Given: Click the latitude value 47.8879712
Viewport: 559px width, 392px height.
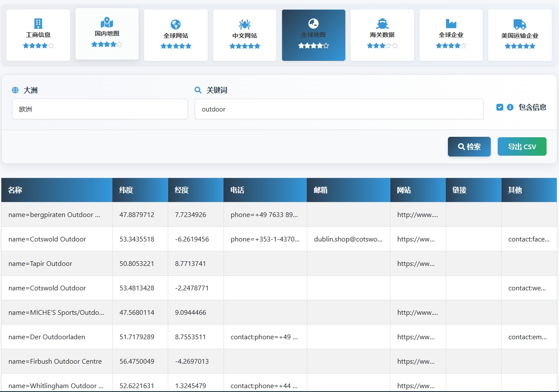Looking at the screenshot, I should pyautogui.click(x=137, y=214).
